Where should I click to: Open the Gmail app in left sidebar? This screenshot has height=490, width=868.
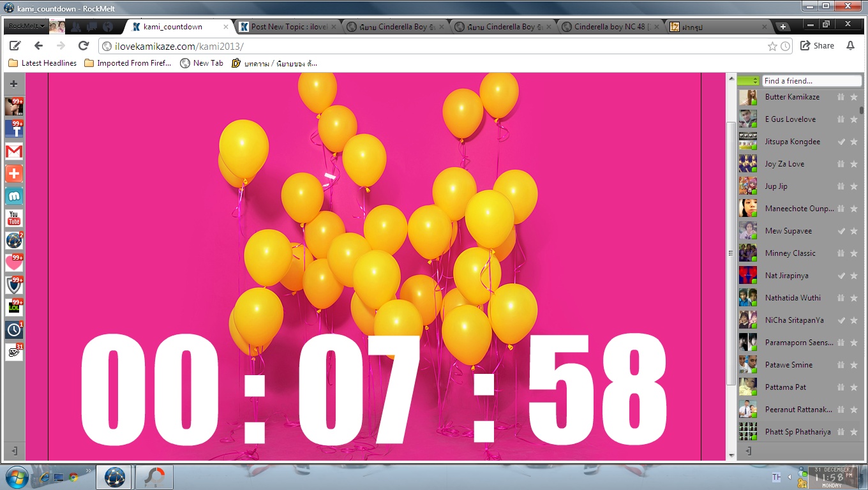point(14,151)
